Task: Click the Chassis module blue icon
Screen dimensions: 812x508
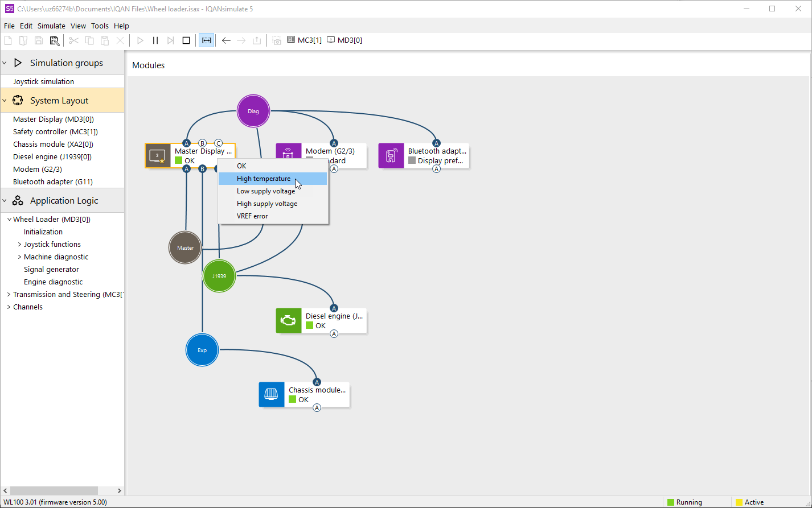Action: (x=272, y=394)
